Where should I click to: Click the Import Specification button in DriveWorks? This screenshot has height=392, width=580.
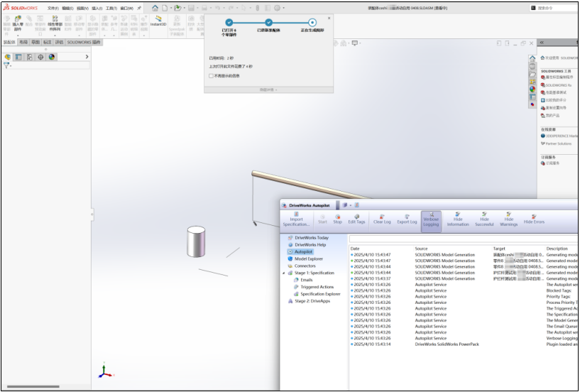(297, 219)
